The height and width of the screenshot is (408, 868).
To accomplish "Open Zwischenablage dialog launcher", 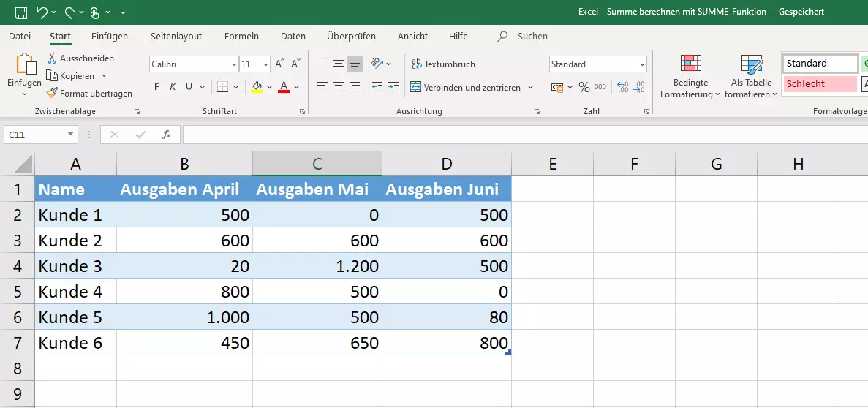I will 137,111.
